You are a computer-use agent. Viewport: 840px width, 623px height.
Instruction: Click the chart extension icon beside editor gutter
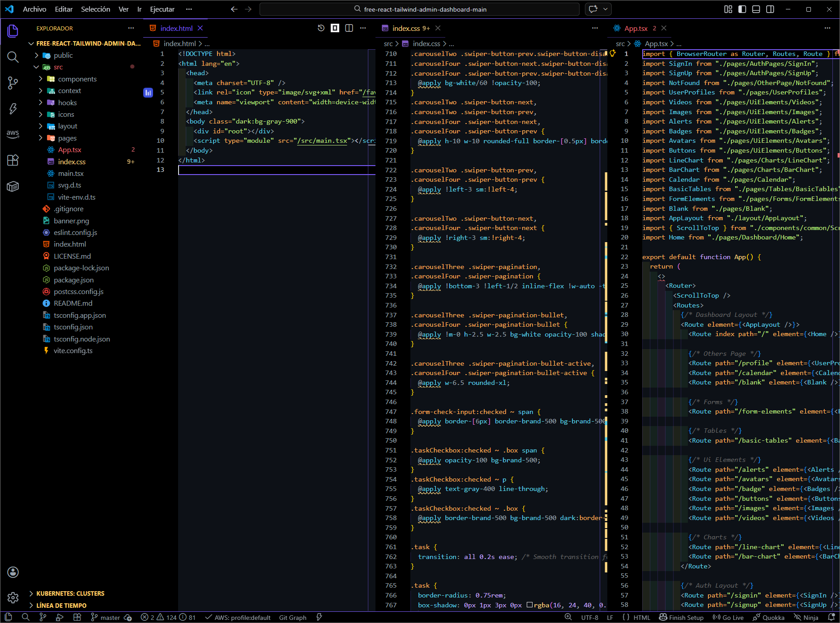148,93
